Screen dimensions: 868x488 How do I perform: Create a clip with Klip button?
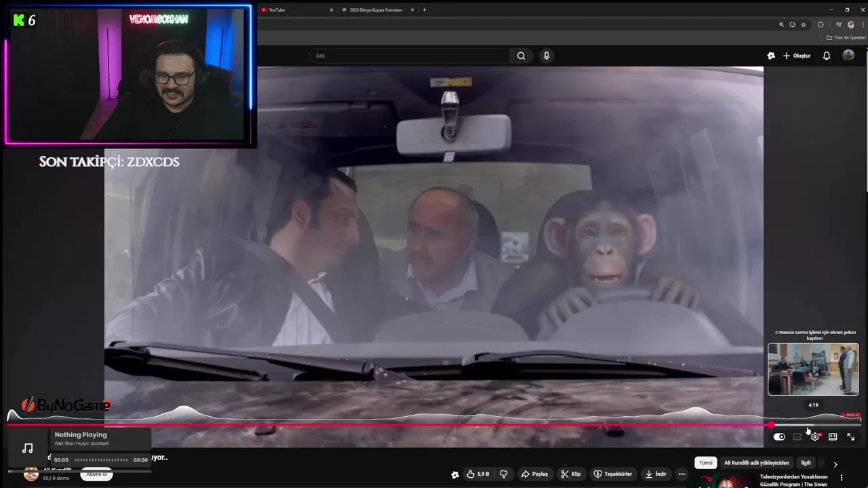click(x=571, y=474)
